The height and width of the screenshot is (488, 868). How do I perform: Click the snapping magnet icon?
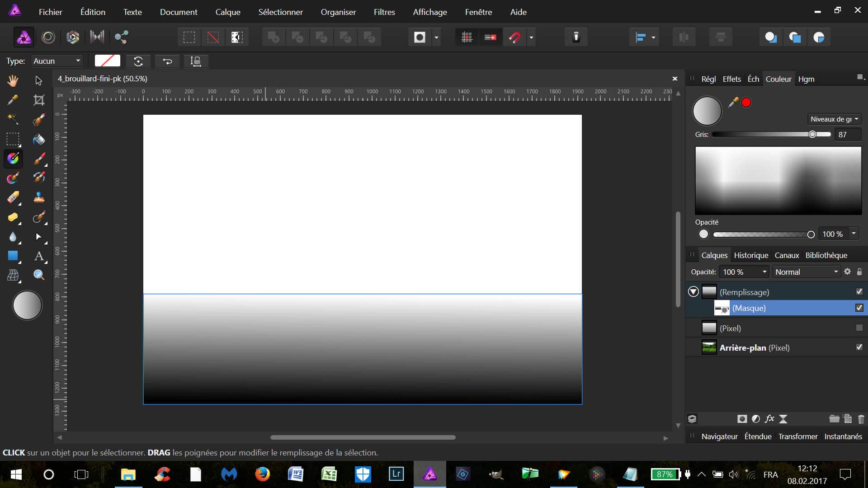514,37
